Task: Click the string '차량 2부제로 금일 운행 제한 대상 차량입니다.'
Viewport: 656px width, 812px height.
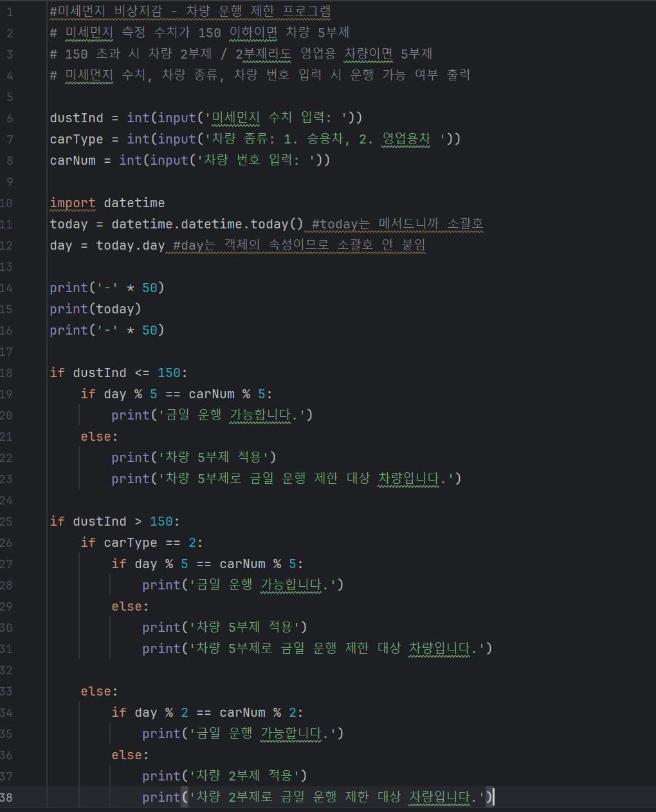Action: [x=337, y=797]
